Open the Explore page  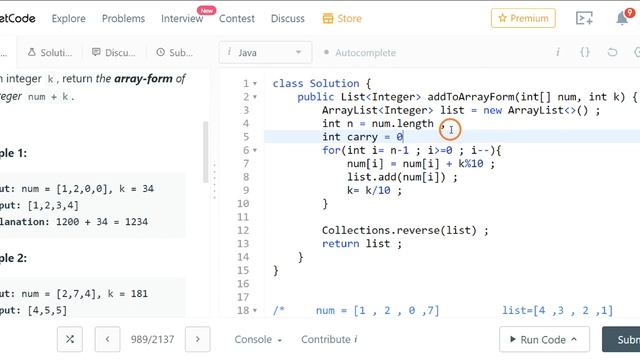click(x=69, y=18)
